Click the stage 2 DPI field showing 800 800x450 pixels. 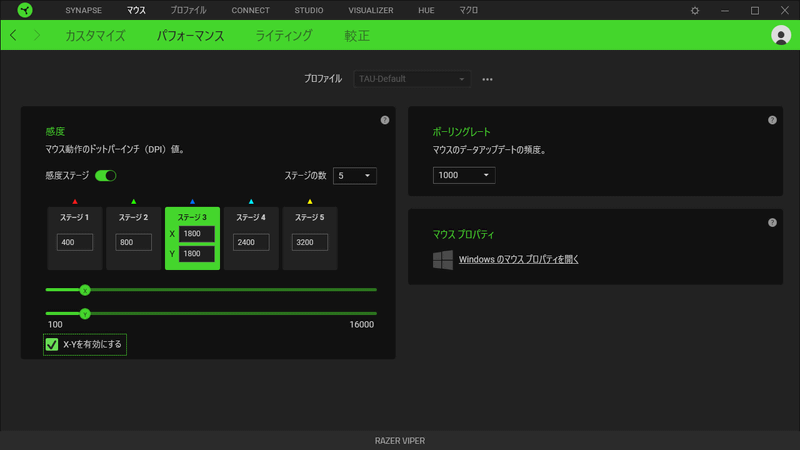pos(134,242)
